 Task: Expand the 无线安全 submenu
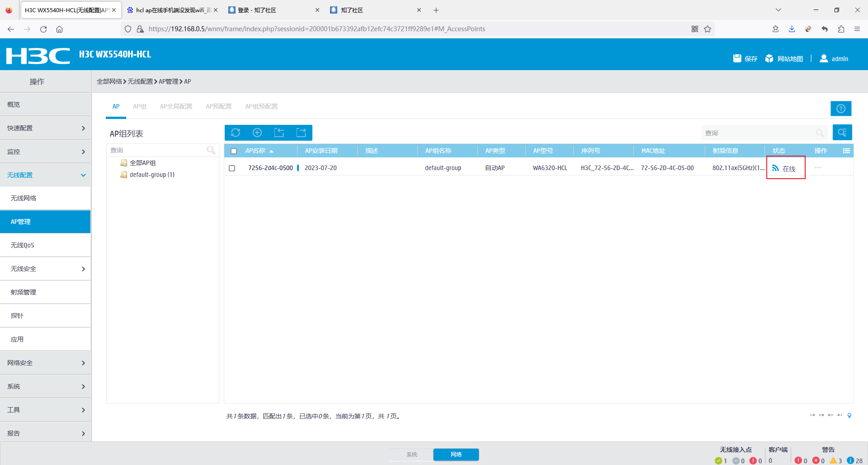45,269
